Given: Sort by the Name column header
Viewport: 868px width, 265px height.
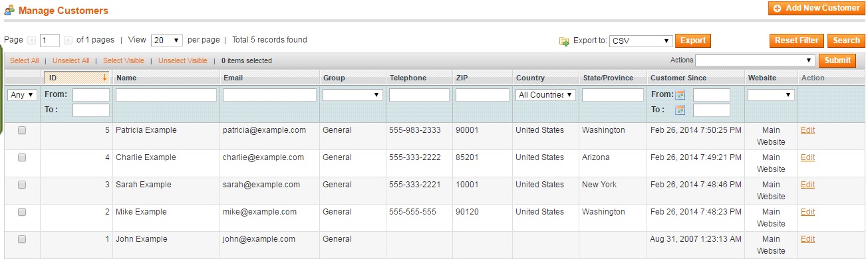Looking at the screenshot, I should (x=126, y=78).
